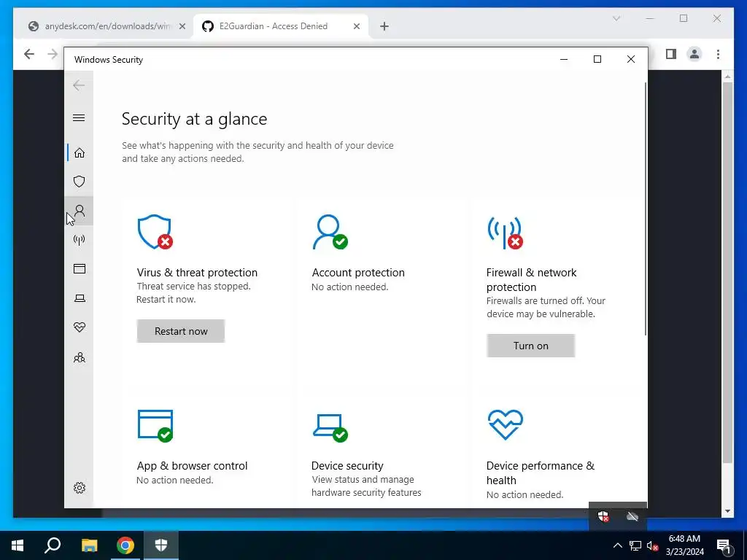
Task: Click Chrome scrollbar down arrow
Action: [727, 511]
